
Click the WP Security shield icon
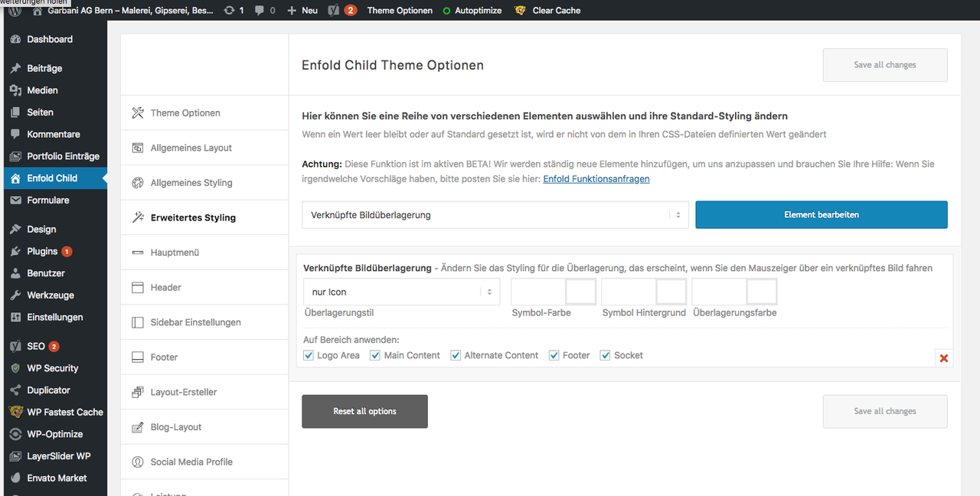click(x=15, y=368)
